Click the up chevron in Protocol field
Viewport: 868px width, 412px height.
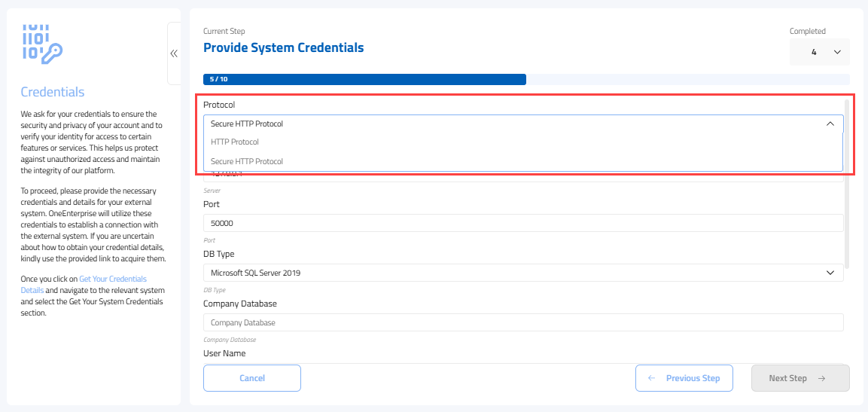830,124
